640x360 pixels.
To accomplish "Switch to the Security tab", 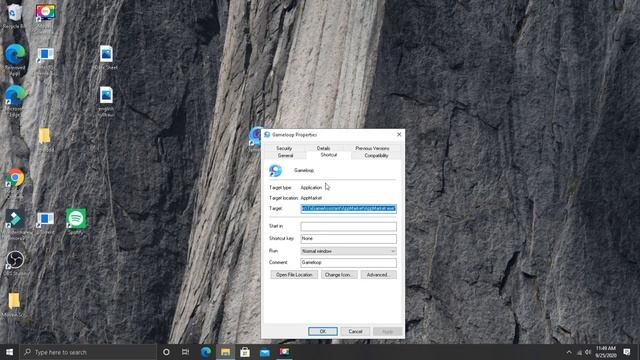I will click(x=284, y=148).
